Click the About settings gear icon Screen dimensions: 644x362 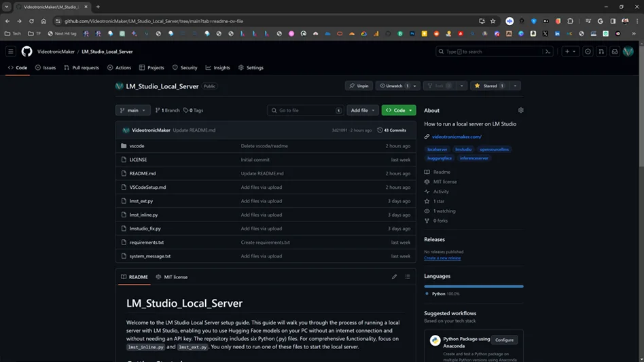pos(521,110)
